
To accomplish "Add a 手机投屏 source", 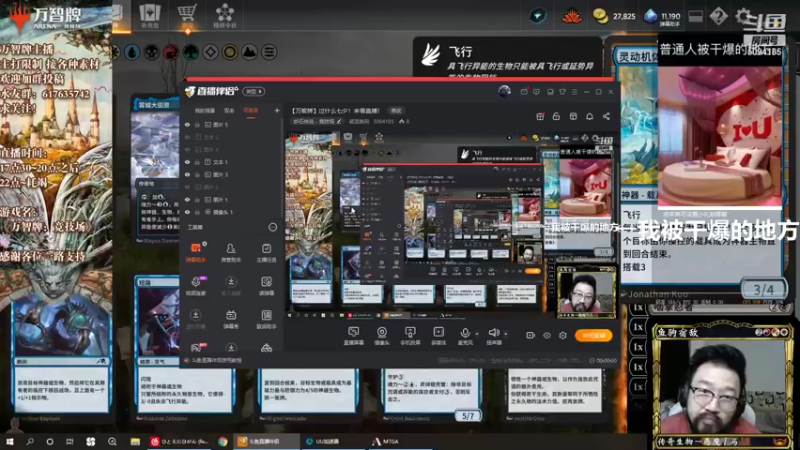I will coord(410,336).
